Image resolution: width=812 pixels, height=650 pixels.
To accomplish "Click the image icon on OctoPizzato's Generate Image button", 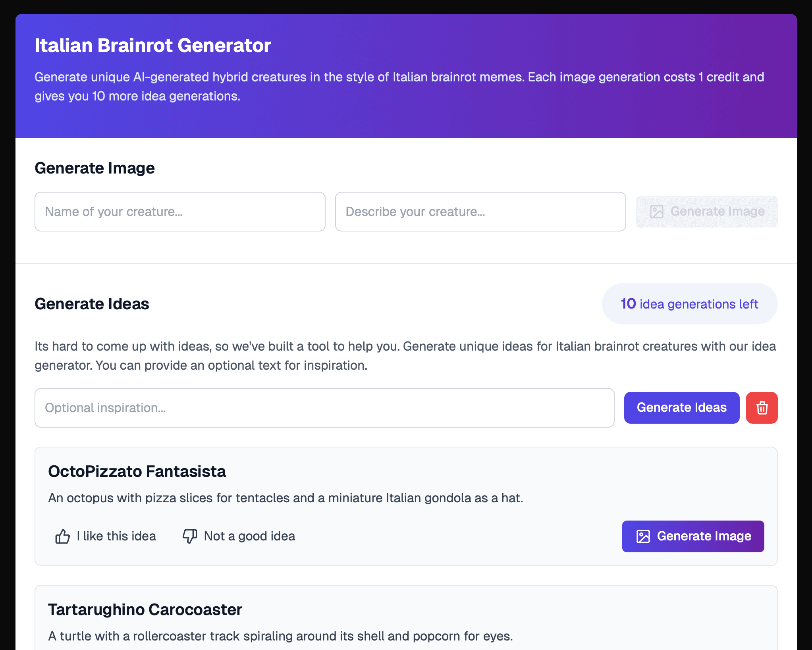I will (x=644, y=536).
